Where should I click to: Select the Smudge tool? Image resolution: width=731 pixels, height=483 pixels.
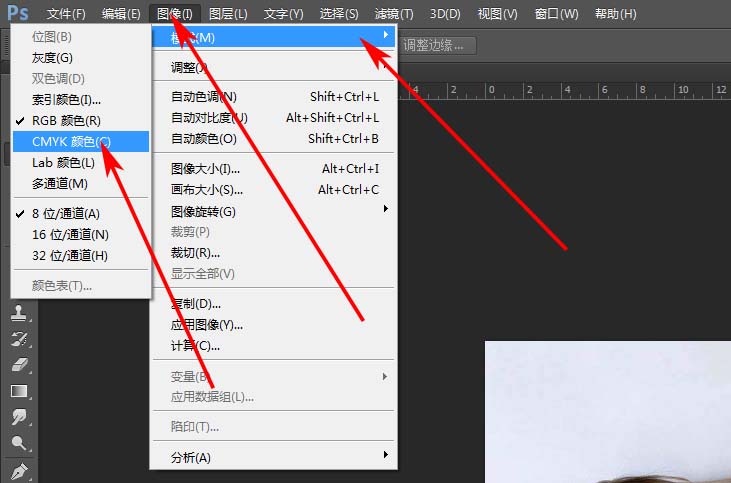(x=19, y=417)
